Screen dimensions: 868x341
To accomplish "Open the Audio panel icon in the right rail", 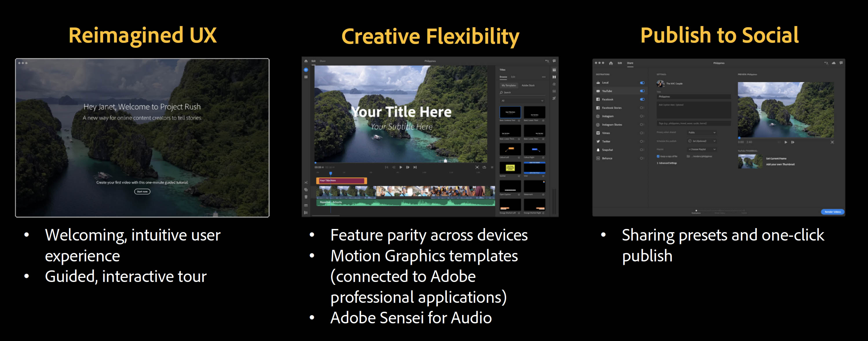I will coord(554,91).
